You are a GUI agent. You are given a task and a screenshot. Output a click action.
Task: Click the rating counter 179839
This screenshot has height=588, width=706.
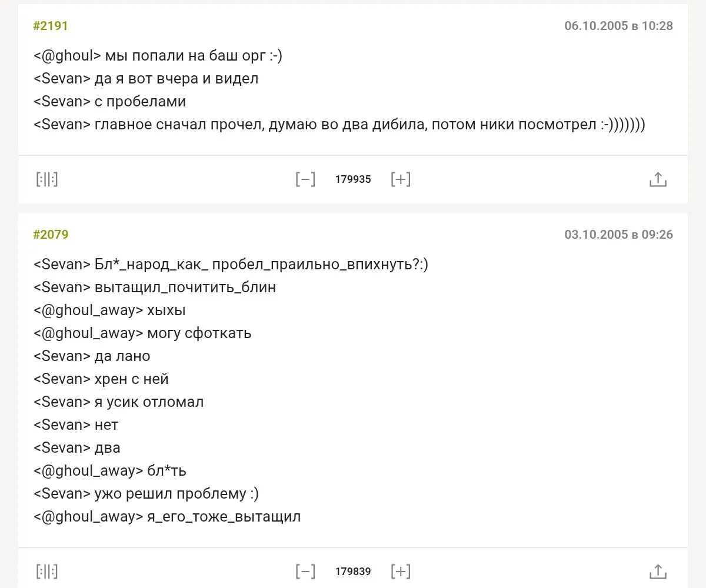353,571
